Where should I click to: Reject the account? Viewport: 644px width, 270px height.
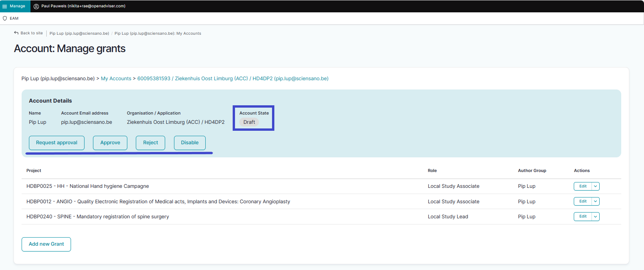pos(150,143)
